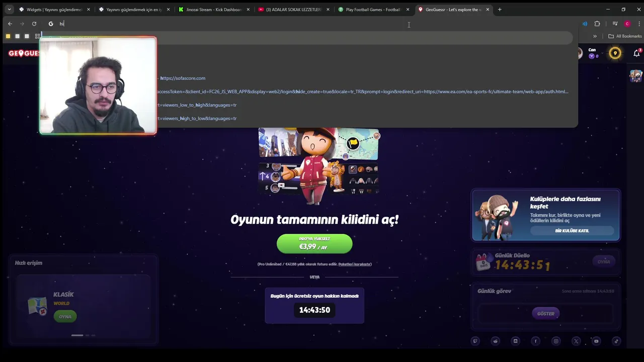Open the TikTok social icon
Image resolution: width=644 pixels, height=362 pixels.
[616, 341]
